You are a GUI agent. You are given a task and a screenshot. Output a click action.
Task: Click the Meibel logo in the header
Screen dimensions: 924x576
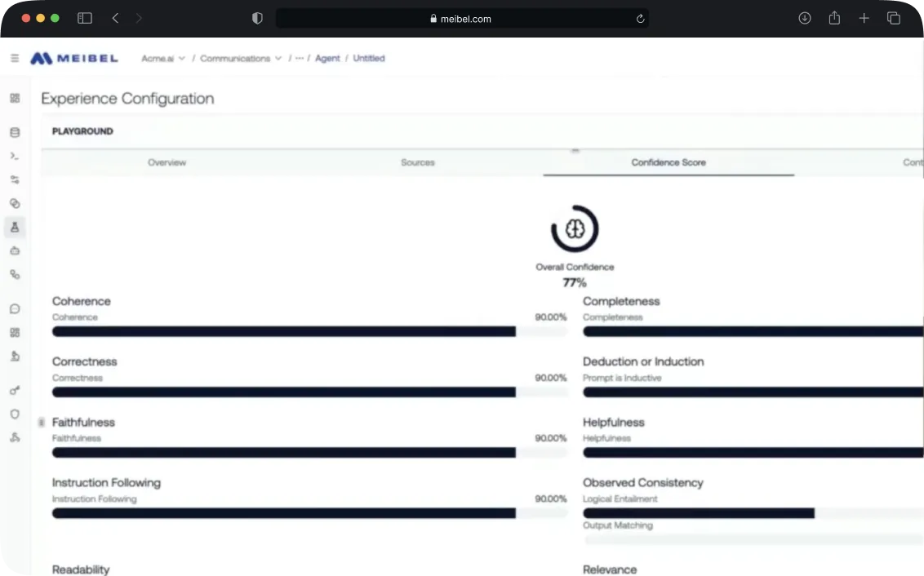click(73, 58)
